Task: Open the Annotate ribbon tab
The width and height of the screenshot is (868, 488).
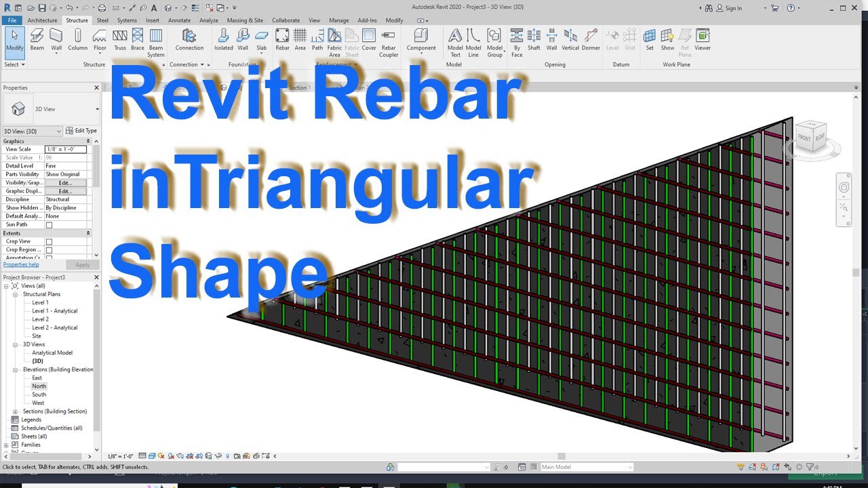Action: [x=179, y=20]
